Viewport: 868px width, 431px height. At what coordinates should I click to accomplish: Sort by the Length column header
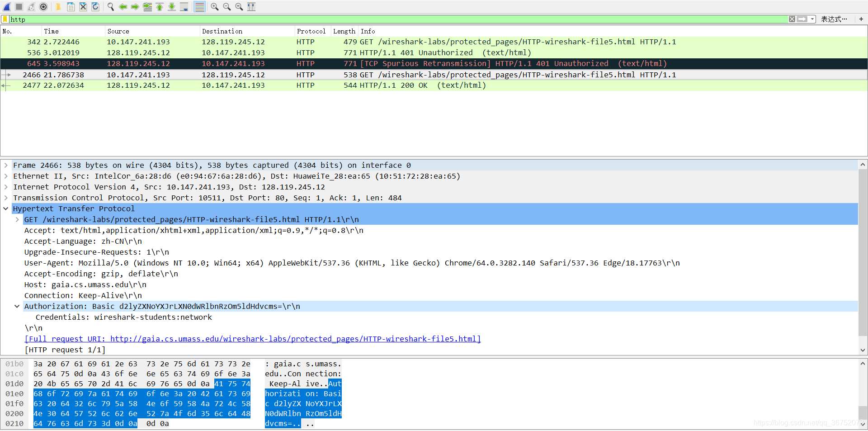click(344, 31)
